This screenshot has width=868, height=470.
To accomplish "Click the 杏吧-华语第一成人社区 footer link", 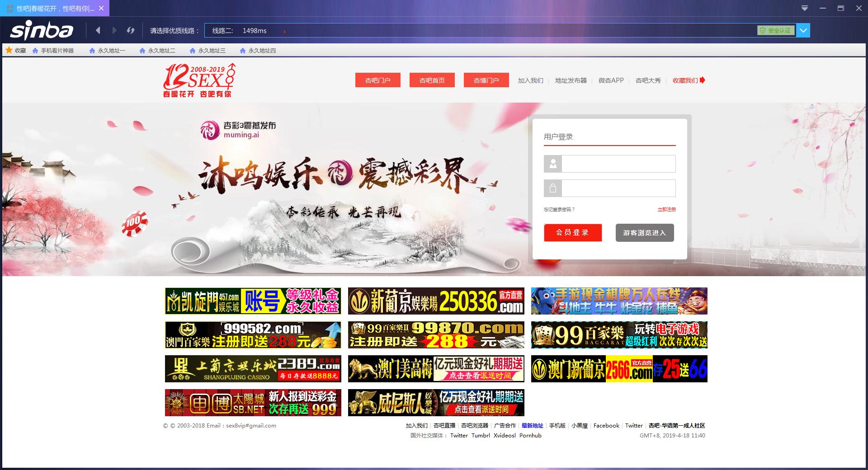I will point(677,426).
